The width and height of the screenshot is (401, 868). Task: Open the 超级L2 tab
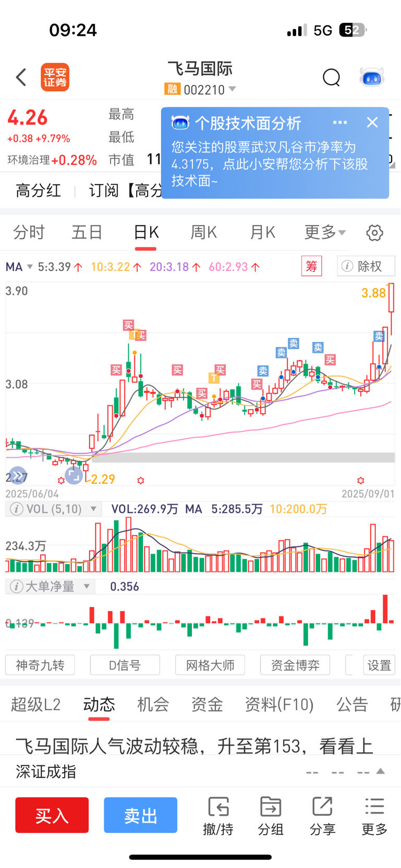tap(36, 705)
